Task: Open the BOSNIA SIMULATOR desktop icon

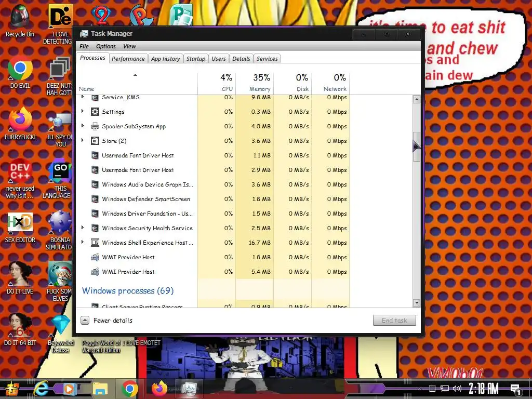Action: click(x=60, y=230)
